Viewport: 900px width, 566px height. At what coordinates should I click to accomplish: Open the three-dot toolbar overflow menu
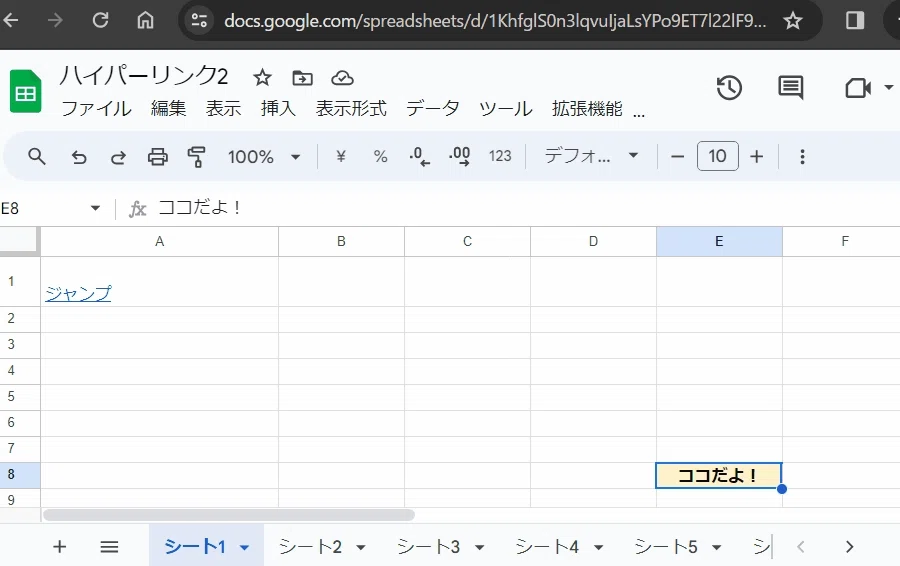tap(802, 156)
